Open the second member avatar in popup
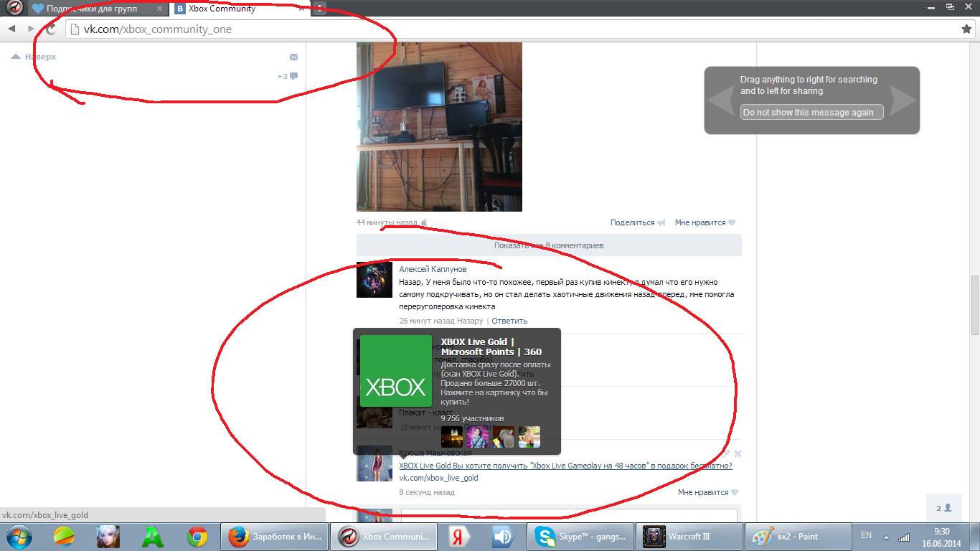 (x=478, y=437)
